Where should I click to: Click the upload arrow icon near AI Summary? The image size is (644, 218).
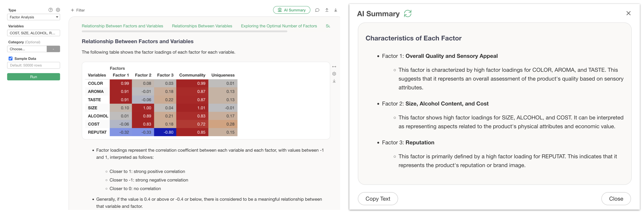(x=327, y=10)
